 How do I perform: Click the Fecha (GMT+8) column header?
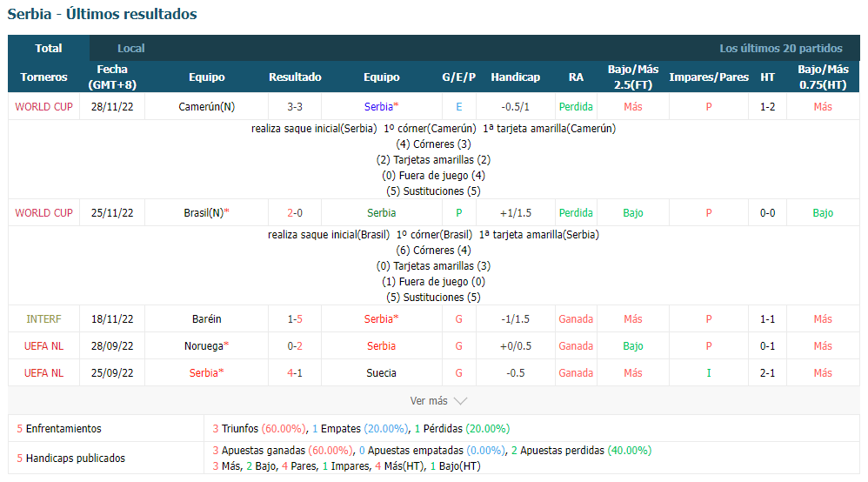(112, 77)
